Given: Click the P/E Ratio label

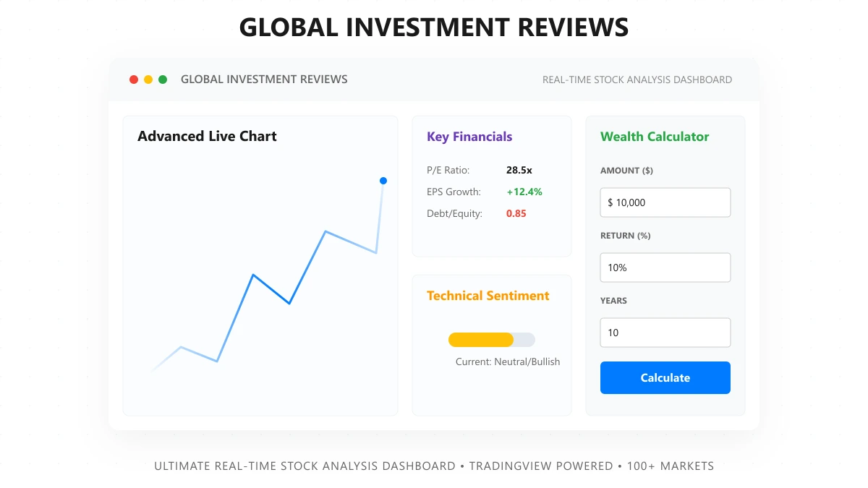Looking at the screenshot, I should (x=448, y=171).
